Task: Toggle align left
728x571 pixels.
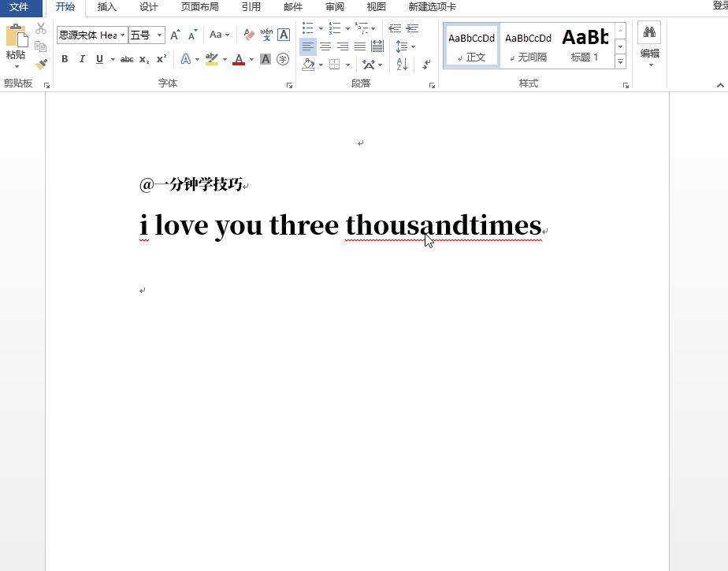Action: click(308, 46)
